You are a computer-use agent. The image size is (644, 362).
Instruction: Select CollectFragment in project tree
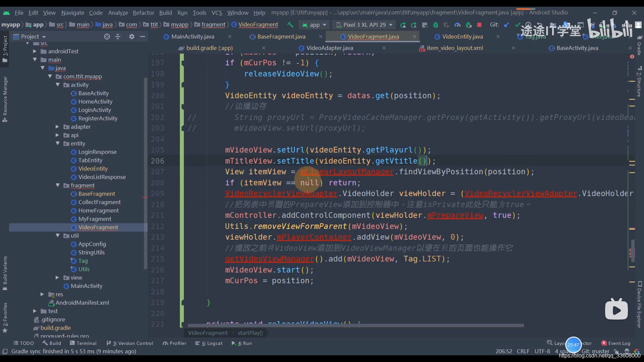point(99,202)
